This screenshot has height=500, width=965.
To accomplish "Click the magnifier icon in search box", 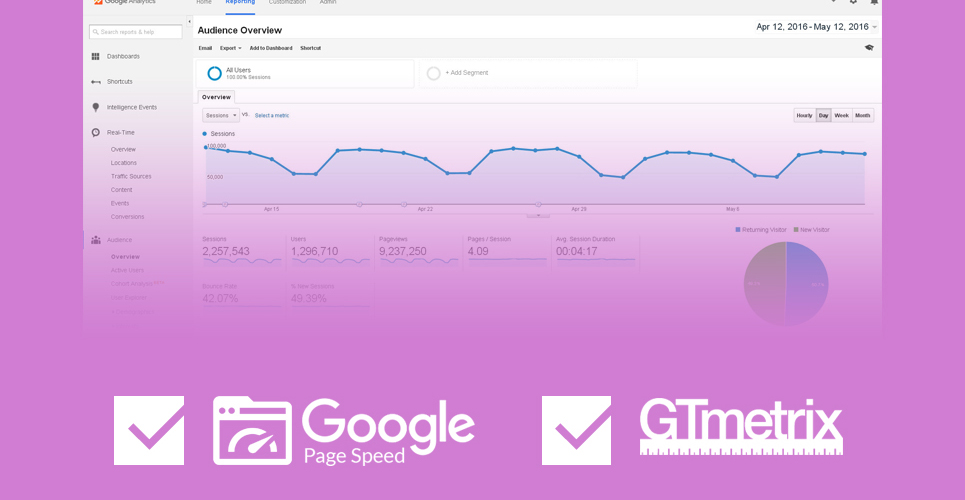I will pyautogui.click(x=95, y=32).
